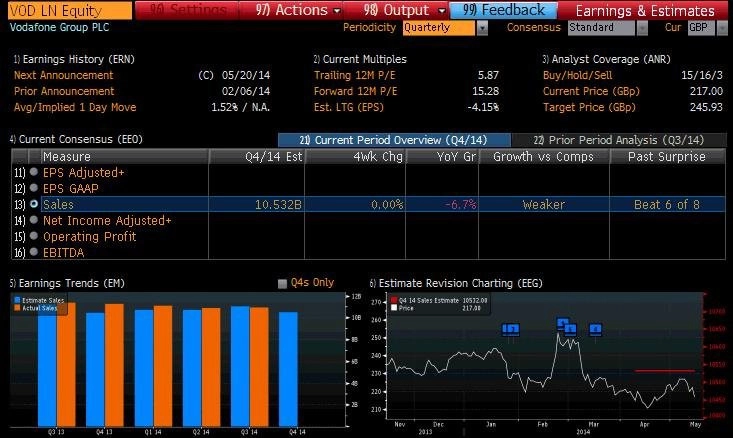The width and height of the screenshot is (733, 438).
Task: Click the Quarterly periodicity field
Action: (439, 28)
